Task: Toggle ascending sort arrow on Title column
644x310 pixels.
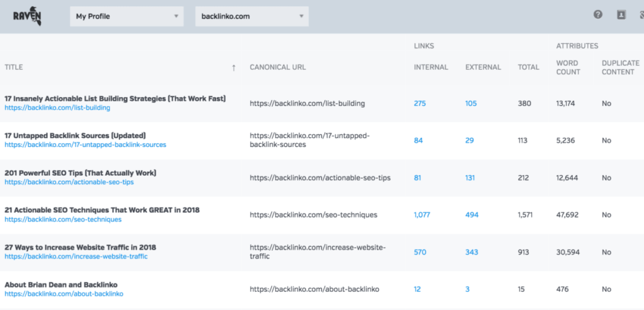Action: click(234, 68)
